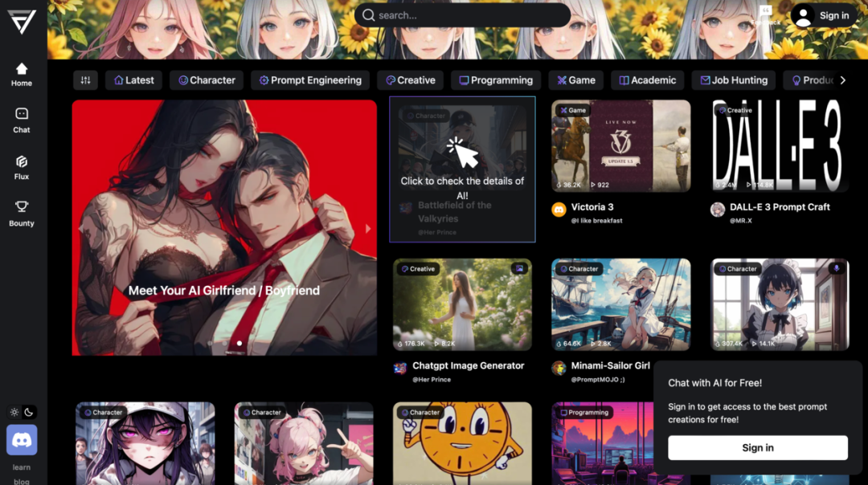Image resolution: width=868 pixels, height=485 pixels.
Task: Select the Job Hunting category tab
Action: (734, 80)
